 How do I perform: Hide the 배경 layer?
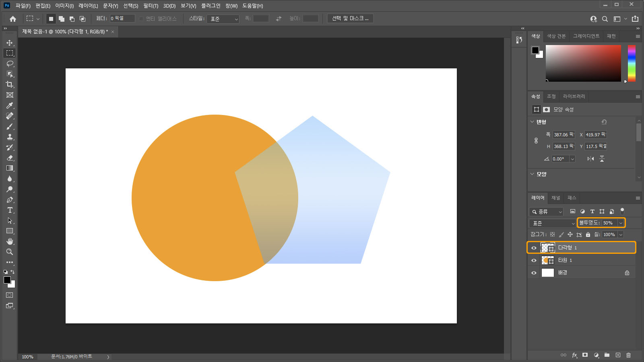534,273
